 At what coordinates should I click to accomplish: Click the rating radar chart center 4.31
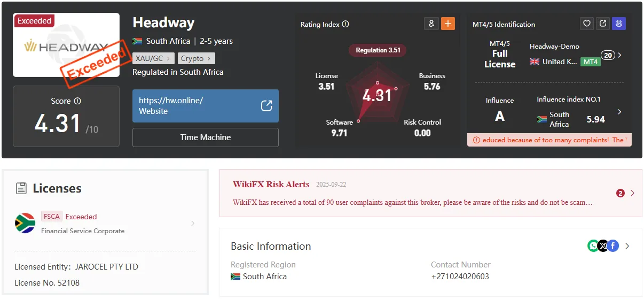tap(377, 96)
